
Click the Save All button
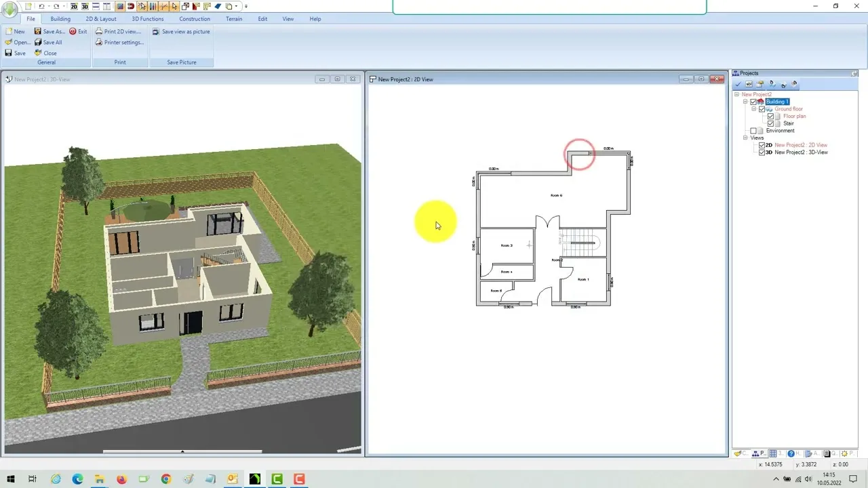point(48,43)
